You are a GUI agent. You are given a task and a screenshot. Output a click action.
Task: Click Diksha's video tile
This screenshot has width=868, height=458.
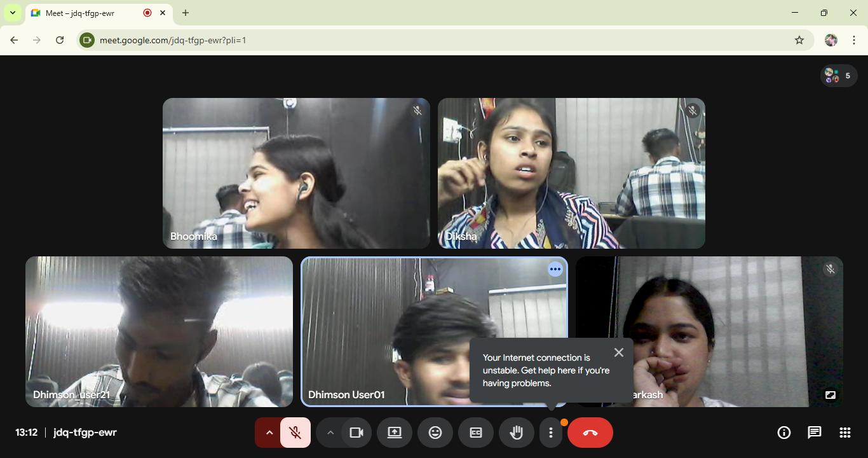coord(571,173)
